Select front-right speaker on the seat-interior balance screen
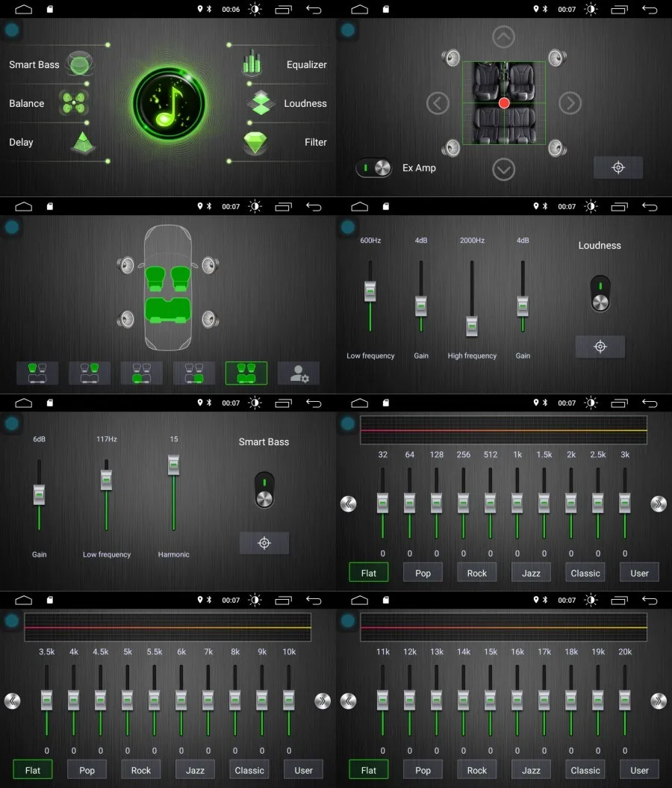 (557, 58)
